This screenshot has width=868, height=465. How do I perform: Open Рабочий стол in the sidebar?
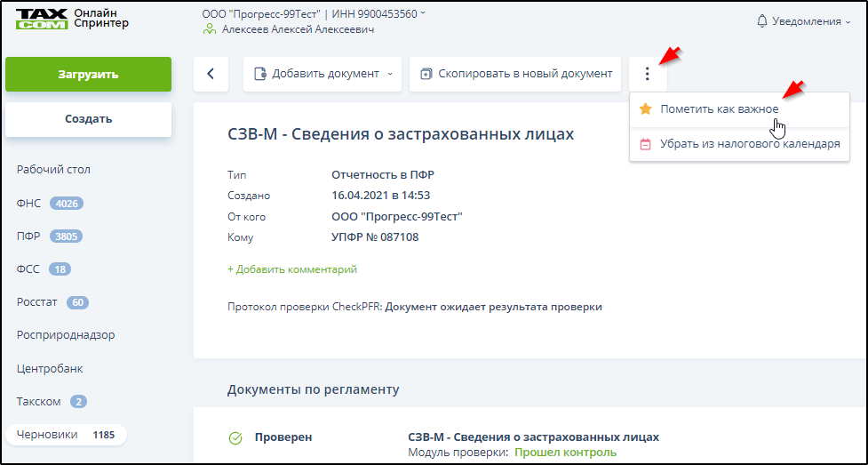click(53, 169)
